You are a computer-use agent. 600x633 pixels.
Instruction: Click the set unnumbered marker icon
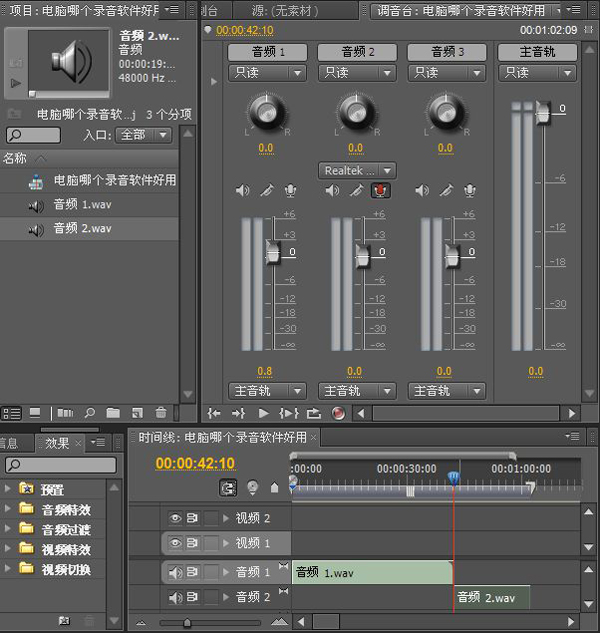click(274, 488)
